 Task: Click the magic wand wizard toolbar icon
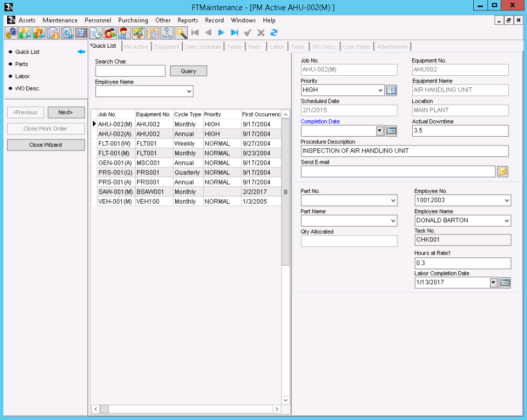click(x=181, y=33)
